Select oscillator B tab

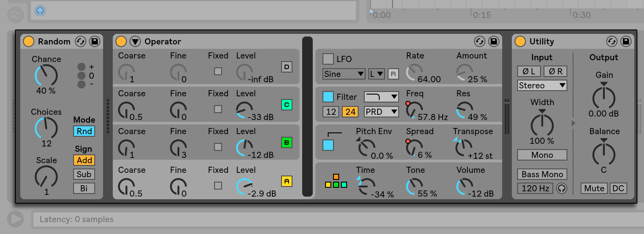287,143
